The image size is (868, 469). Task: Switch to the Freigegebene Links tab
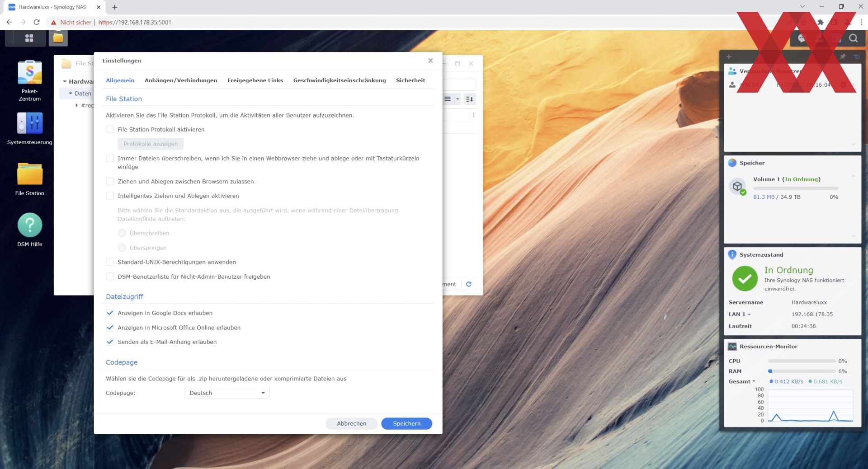(x=255, y=80)
